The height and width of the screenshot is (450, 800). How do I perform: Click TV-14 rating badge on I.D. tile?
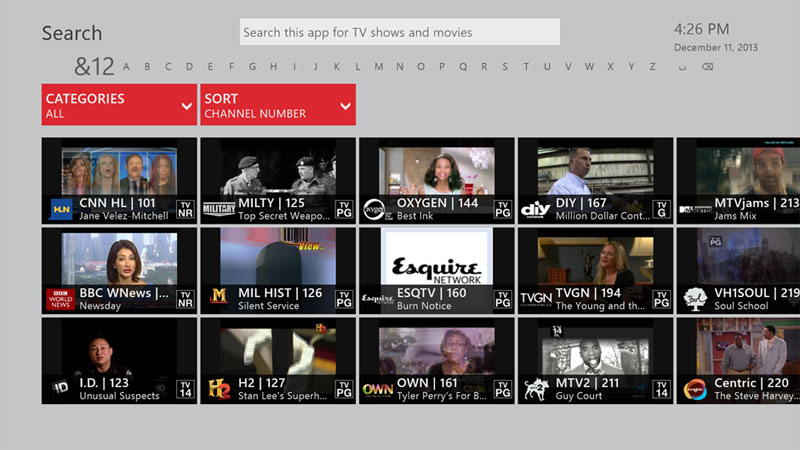(x=185, y=389)
